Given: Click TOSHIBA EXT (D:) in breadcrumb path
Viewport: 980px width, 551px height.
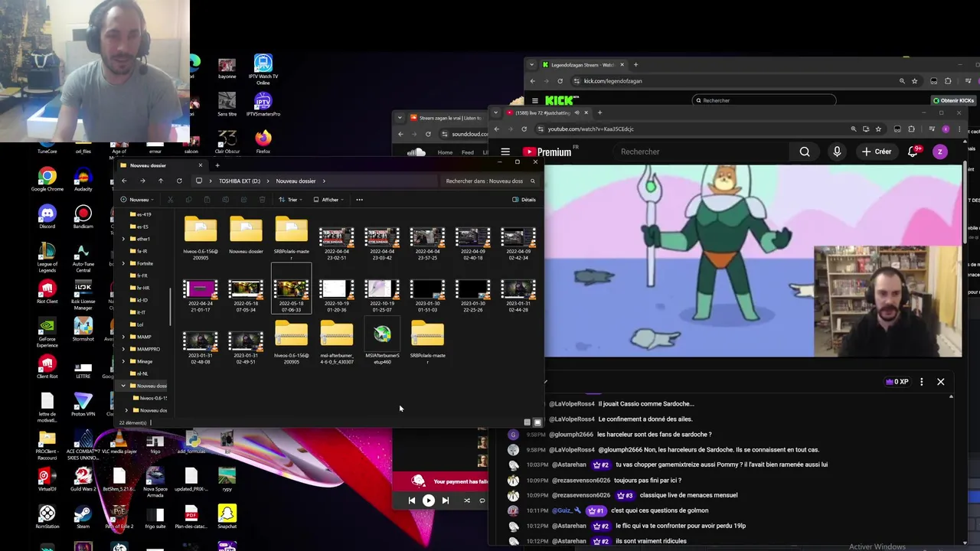Looking at the screenshot, I should [240, 181].
